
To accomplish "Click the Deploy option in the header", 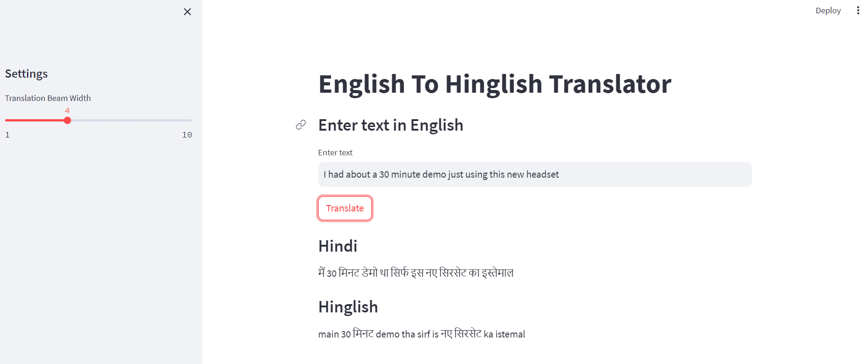I will [828, 10].
